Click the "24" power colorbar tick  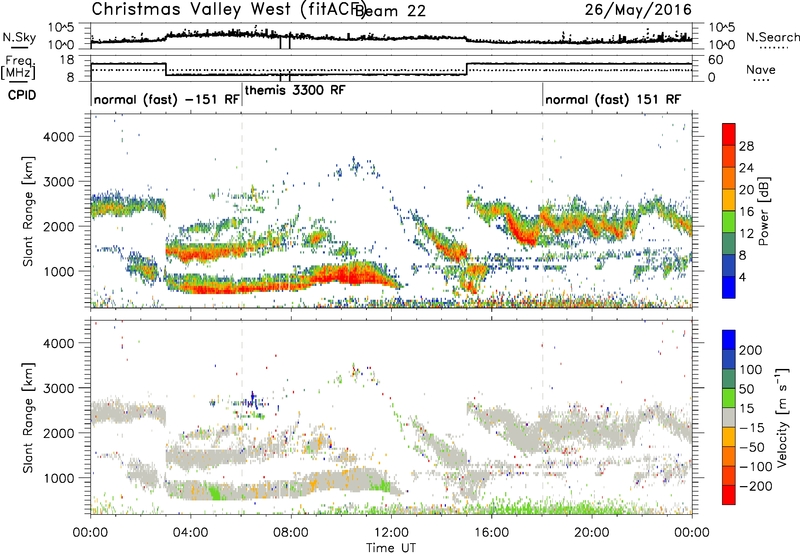click(746, 168)
